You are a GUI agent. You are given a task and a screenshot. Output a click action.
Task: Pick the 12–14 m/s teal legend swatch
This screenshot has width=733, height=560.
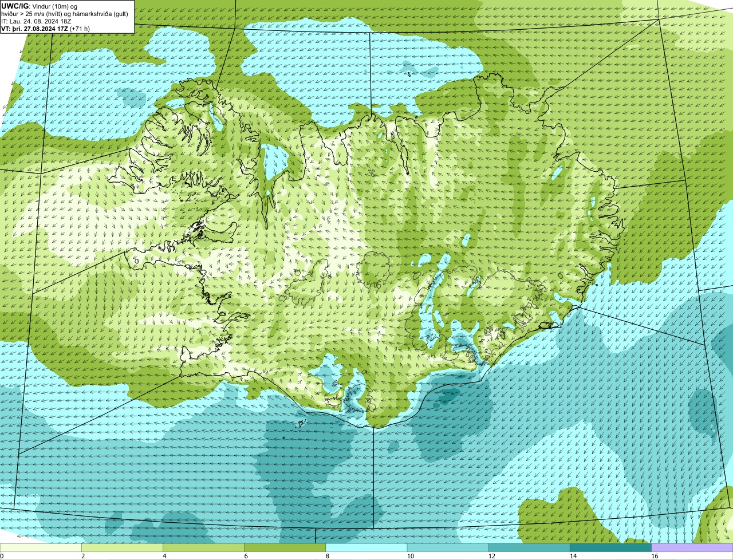(529, 547)
